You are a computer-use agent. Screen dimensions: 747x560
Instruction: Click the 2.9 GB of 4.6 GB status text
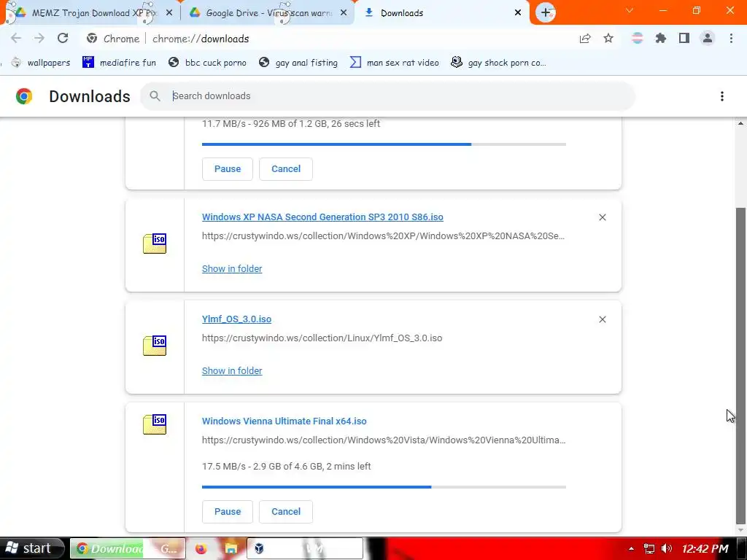point(286,467)
